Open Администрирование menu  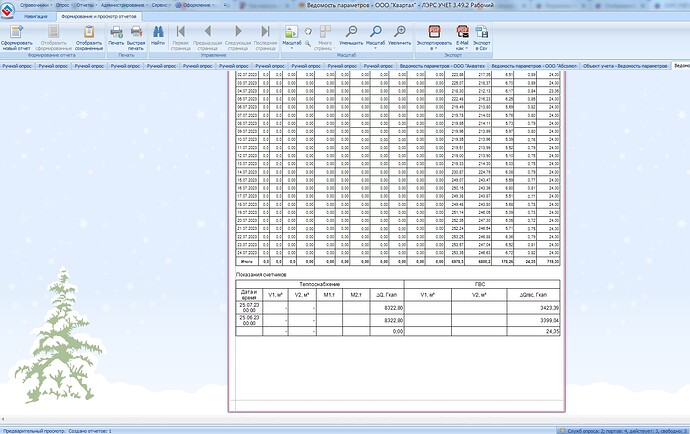(x=124, y=5)
